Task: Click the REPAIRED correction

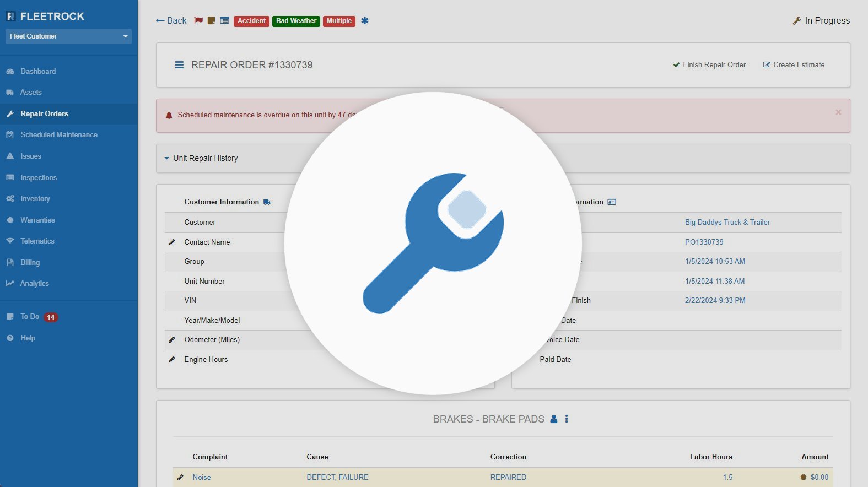Action: click(508, 478)
